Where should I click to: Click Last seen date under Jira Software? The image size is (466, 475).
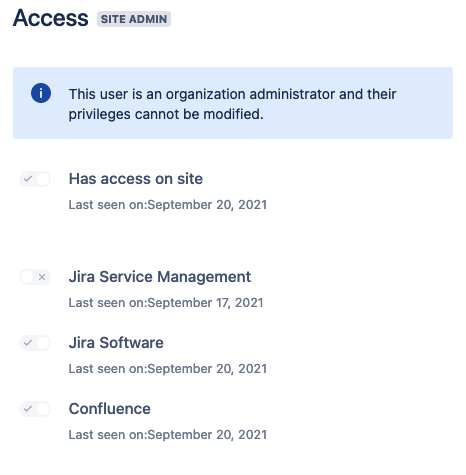(168, 369)
